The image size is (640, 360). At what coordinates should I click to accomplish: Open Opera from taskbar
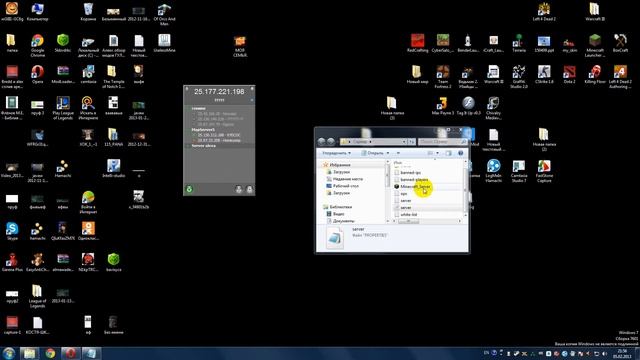[71, 353]
